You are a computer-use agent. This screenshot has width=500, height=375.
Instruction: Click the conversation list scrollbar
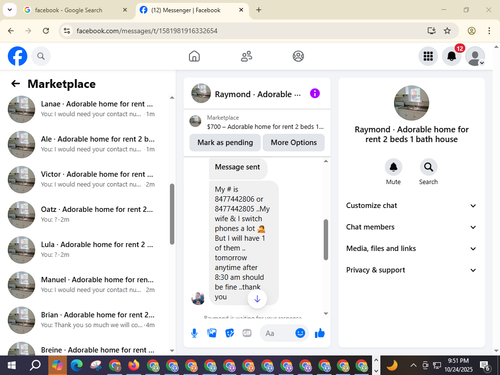pyautogui.click(x=172, y=214)
